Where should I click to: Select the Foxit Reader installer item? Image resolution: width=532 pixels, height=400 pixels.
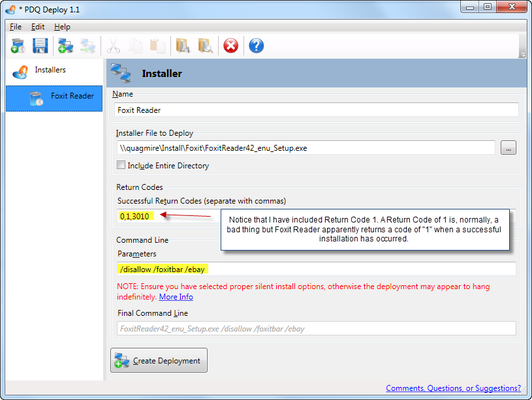click(x=54, y=99)
